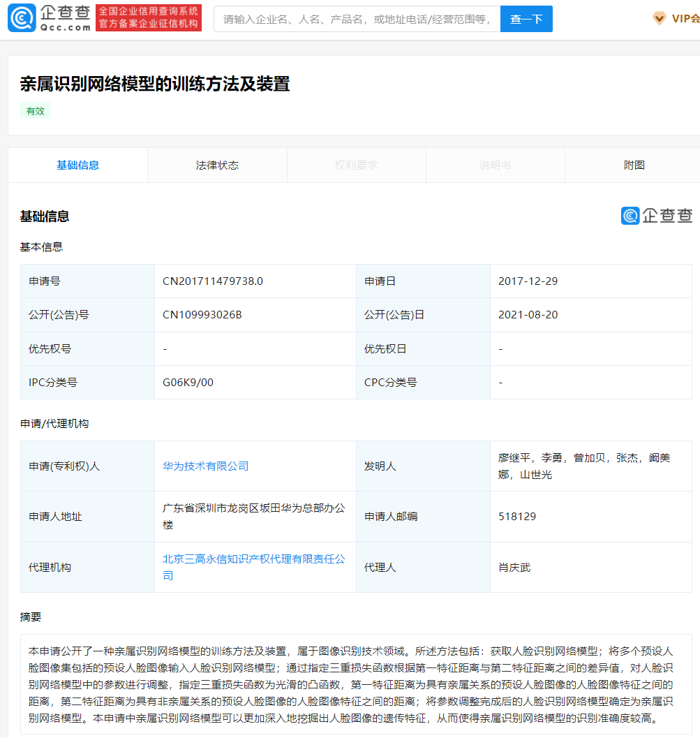Click the agent name 肖庆武
The image size is (700, 738).
coord(514,568)
